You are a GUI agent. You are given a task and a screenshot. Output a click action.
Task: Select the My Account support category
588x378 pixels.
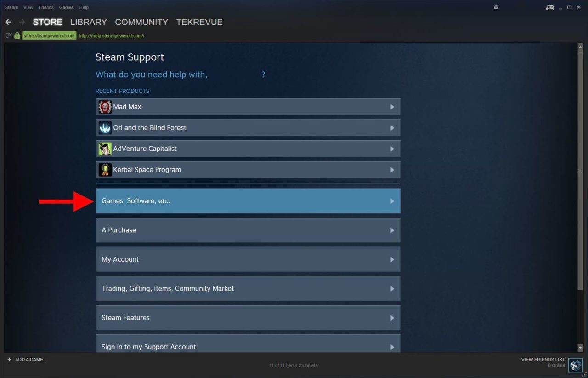coord(248,259)
